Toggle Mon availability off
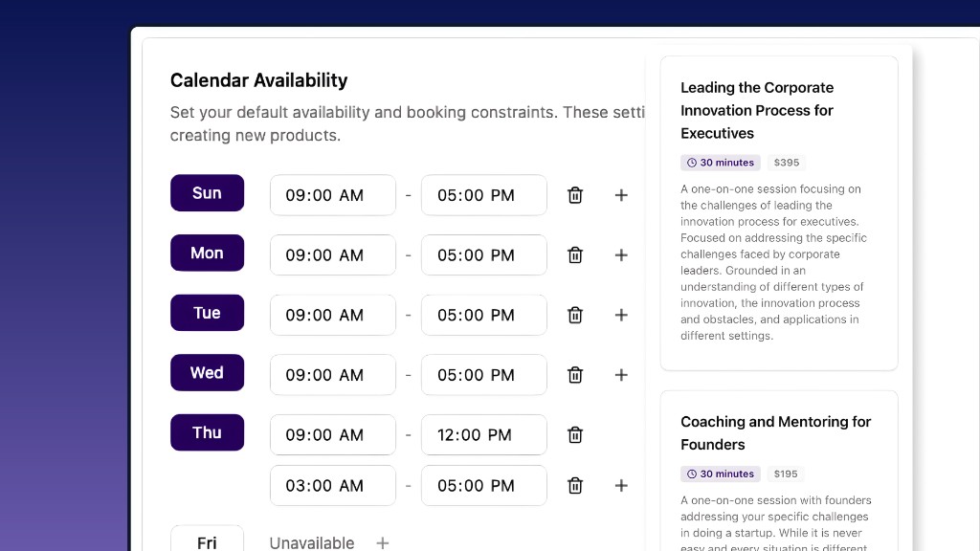This screenshot has height=551, width=980. [x=207, y=253]
